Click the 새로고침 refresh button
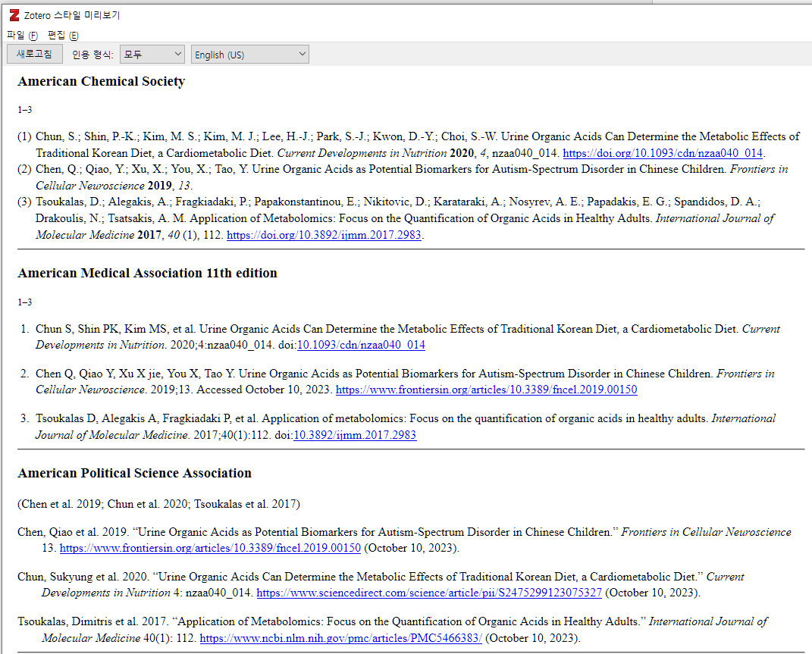This screenshot has height=654, width=812. [35, 54]
